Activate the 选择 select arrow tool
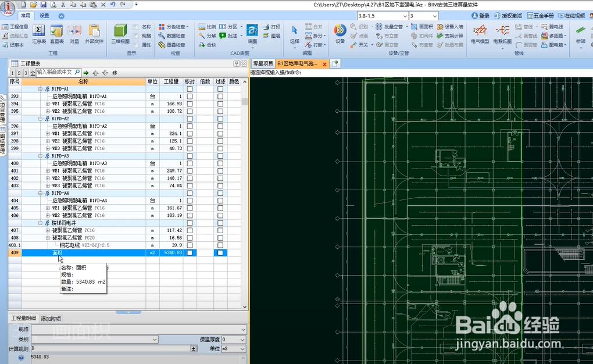This screenshot has width=593, height=364. [295, 34]
